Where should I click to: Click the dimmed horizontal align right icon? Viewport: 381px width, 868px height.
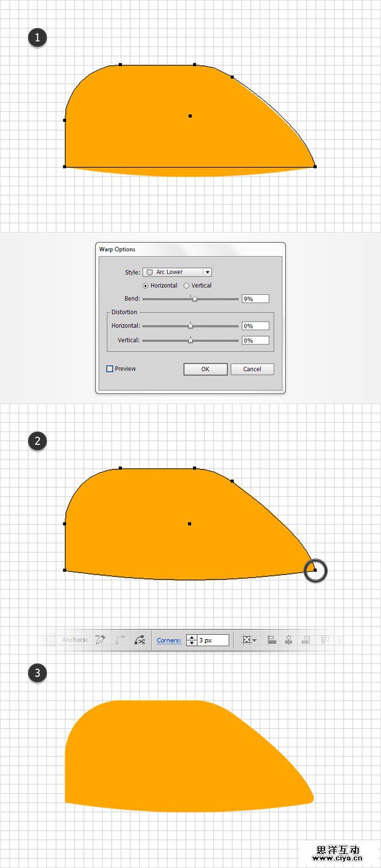point(305,640)
